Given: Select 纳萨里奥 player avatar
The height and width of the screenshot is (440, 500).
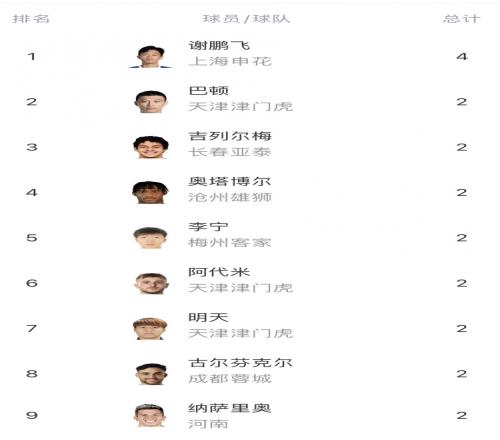Looking at the screenshot, I should coord(150,415).
